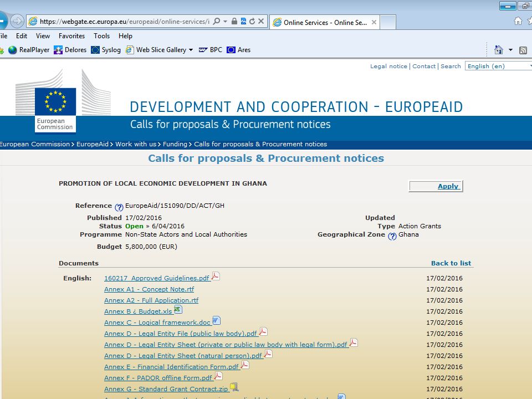Click the PDF icon beside Annex E Financial Identification
Screen dimensions: 532x399
pos(245,365)
